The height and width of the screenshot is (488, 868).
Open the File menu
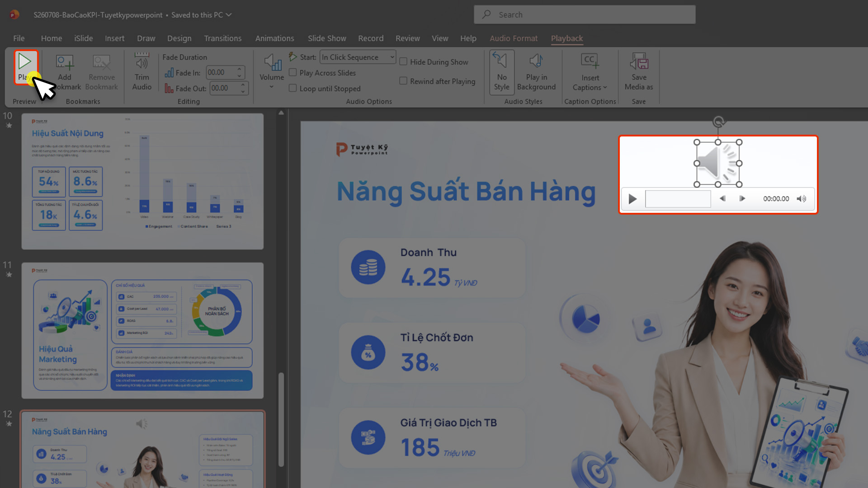(x=19, y=38)
